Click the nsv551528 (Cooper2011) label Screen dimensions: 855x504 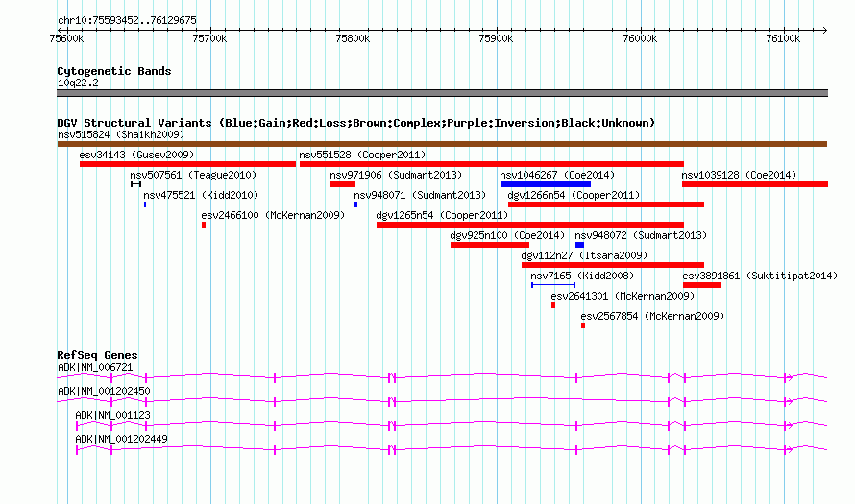click(x=362, y=155)
